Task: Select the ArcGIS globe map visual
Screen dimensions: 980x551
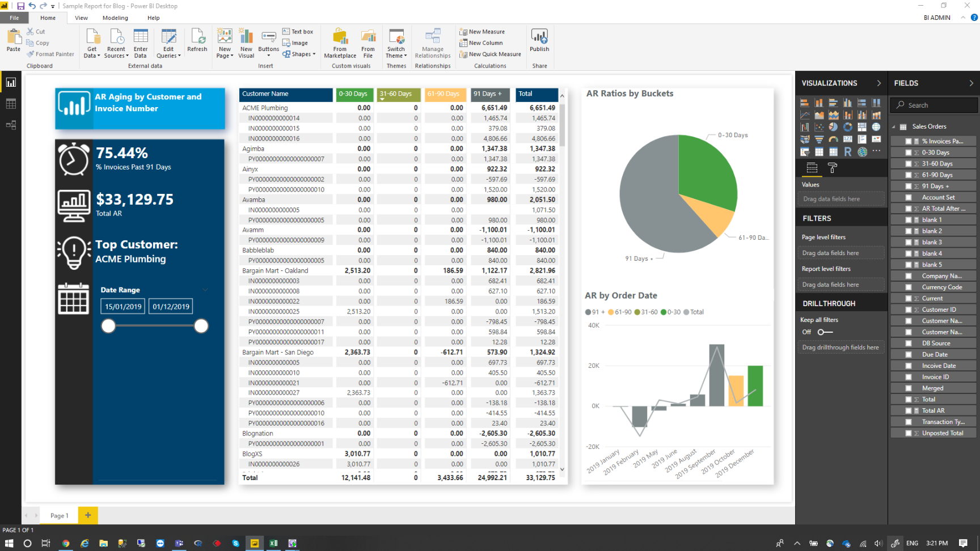Action: click(862, 151)
